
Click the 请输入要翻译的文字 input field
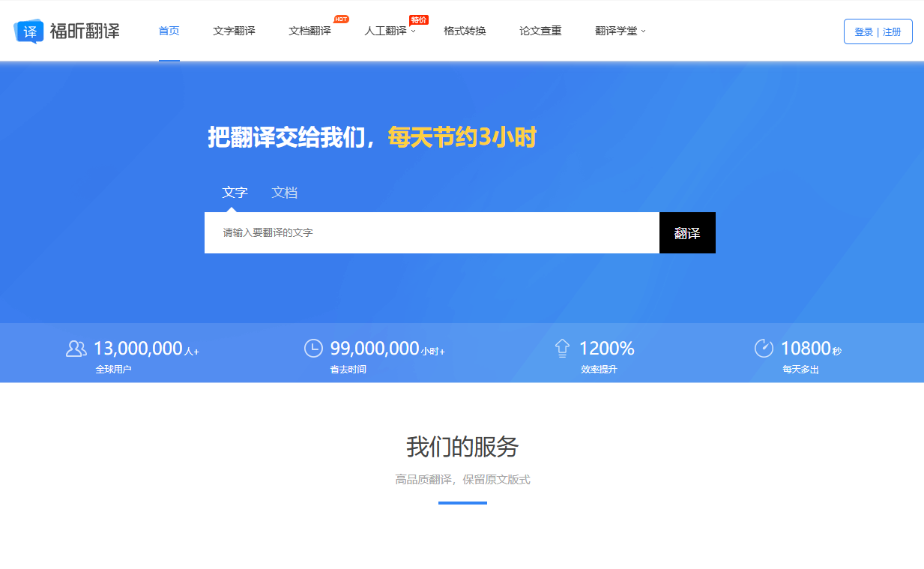[432, 232]
